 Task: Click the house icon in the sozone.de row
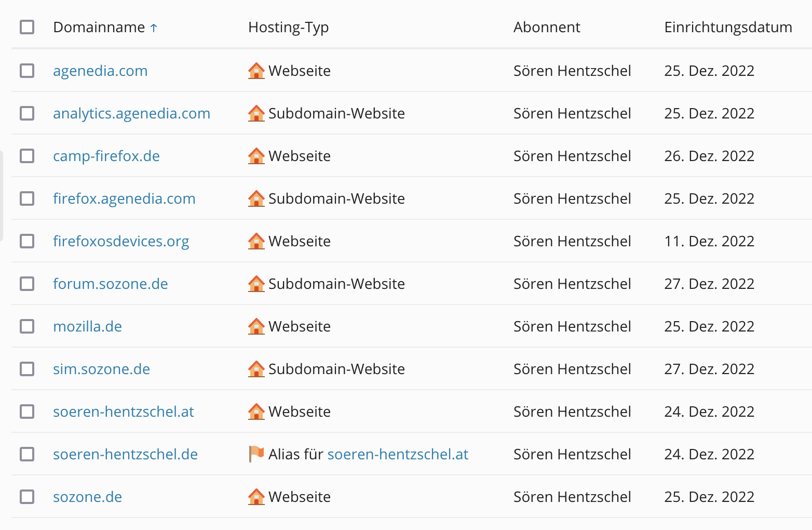256,497
